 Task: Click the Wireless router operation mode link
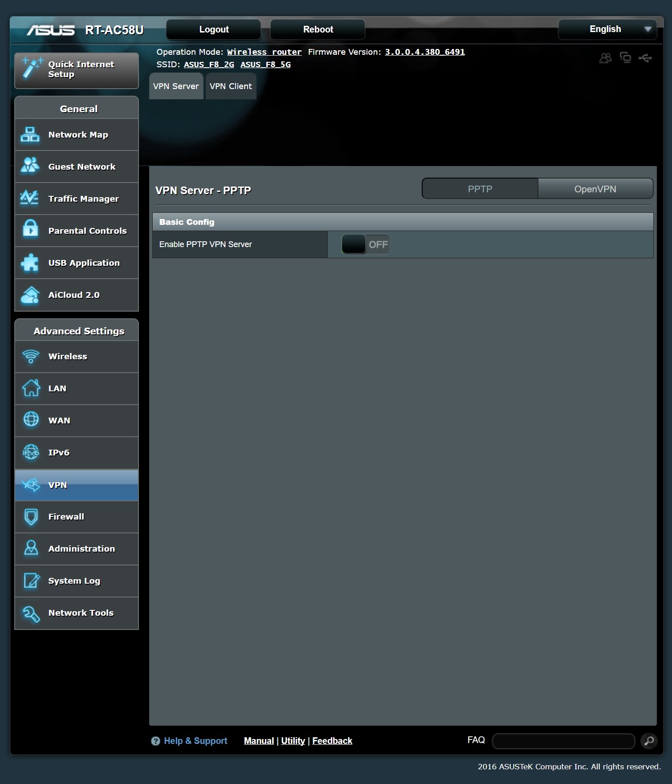pyautogui.click(x=264, y=52)
